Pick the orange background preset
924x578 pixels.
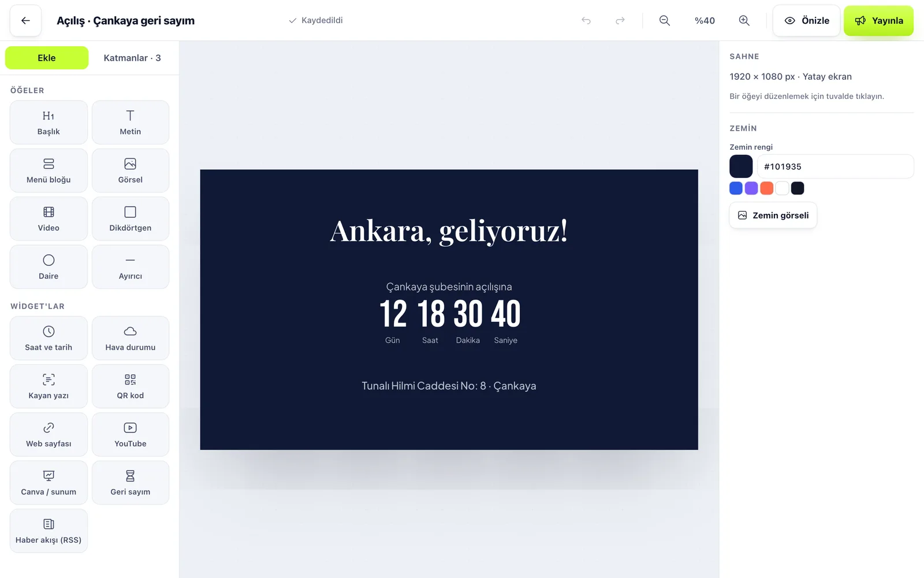click(767, 188)
